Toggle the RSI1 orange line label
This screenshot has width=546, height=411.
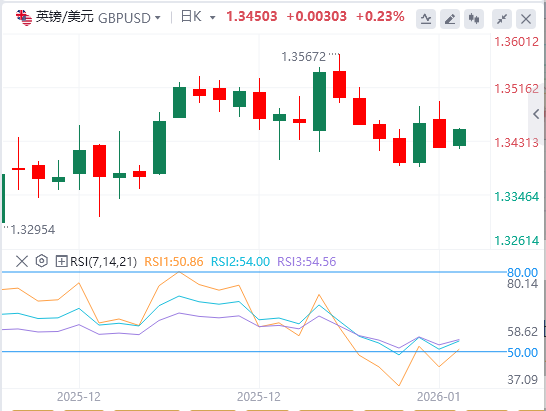pyautogui.click(x=174, y=262)
